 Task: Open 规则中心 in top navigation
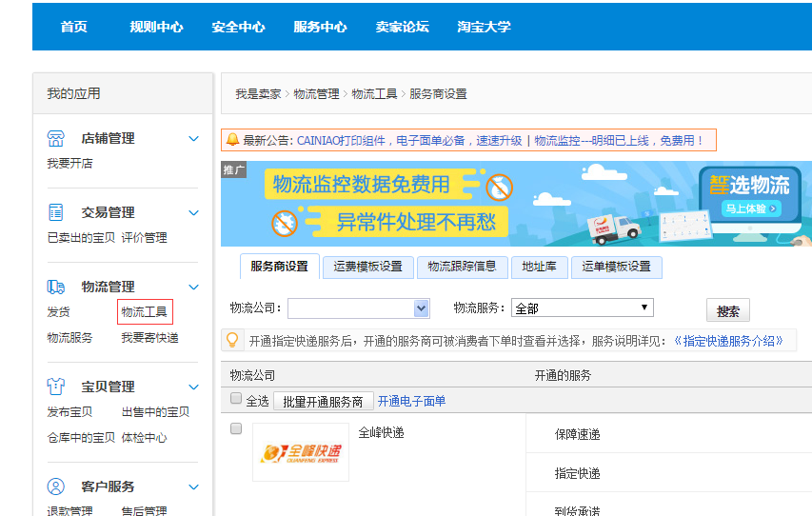pos(156,27)
